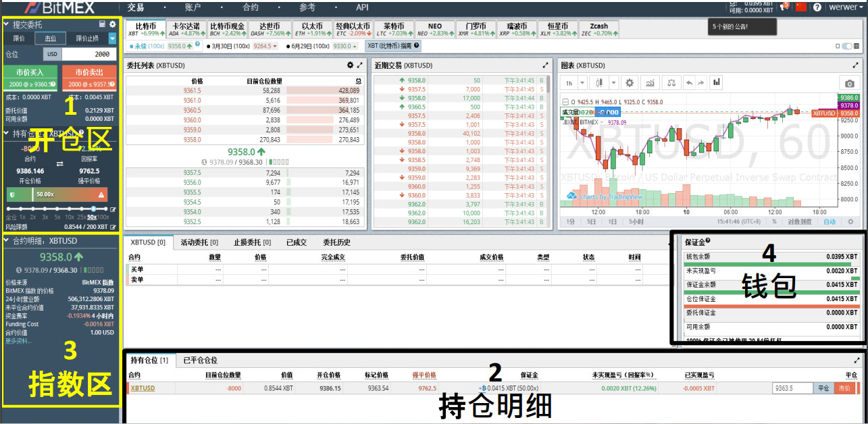Screen dimensions: 868x424
Task: Open order panel settings gear
Action: click(x=113, y=24)
